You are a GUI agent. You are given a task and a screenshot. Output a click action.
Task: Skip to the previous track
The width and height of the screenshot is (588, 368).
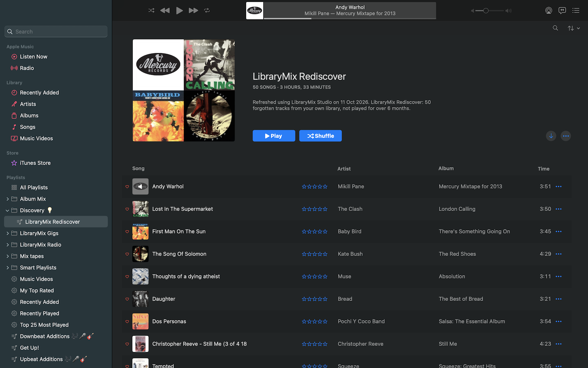[x=165, y=11]
